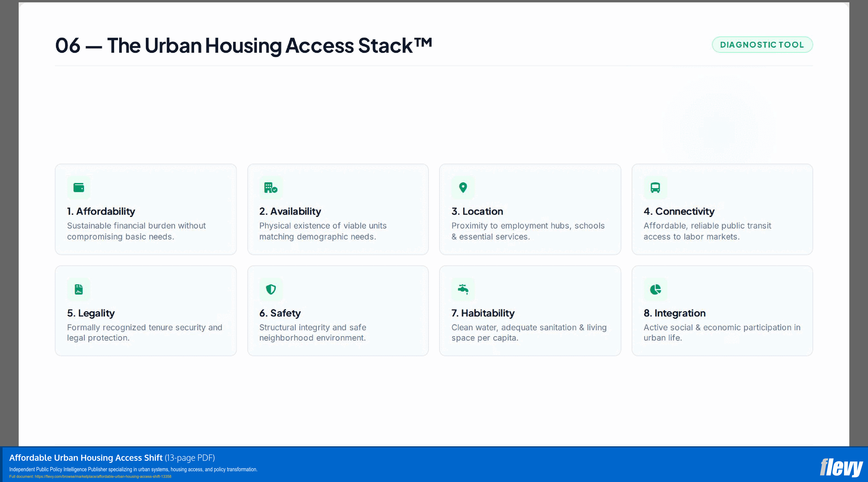Click the Habitability faucet icon
This screenshot has height=482, width=868.
[x=463, y=289]
